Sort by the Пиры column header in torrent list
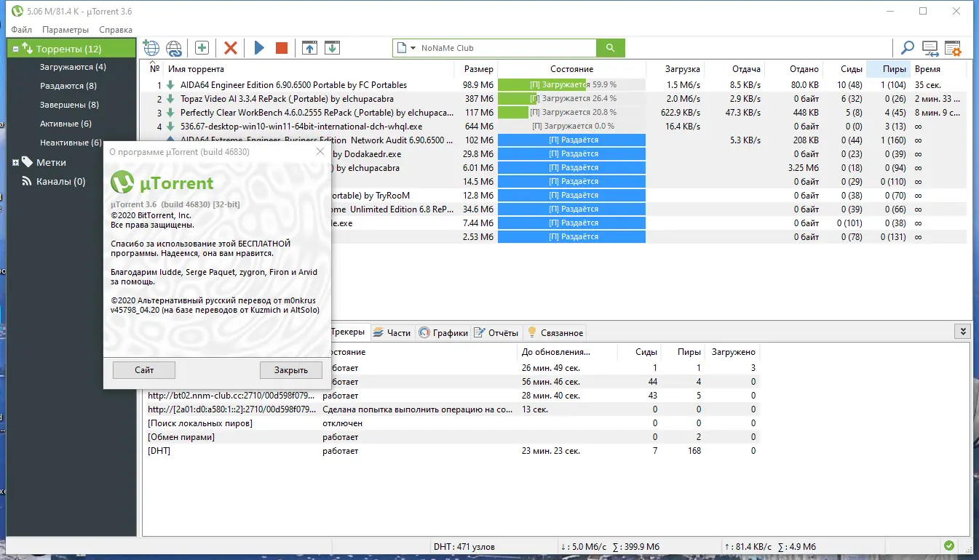 887,69
